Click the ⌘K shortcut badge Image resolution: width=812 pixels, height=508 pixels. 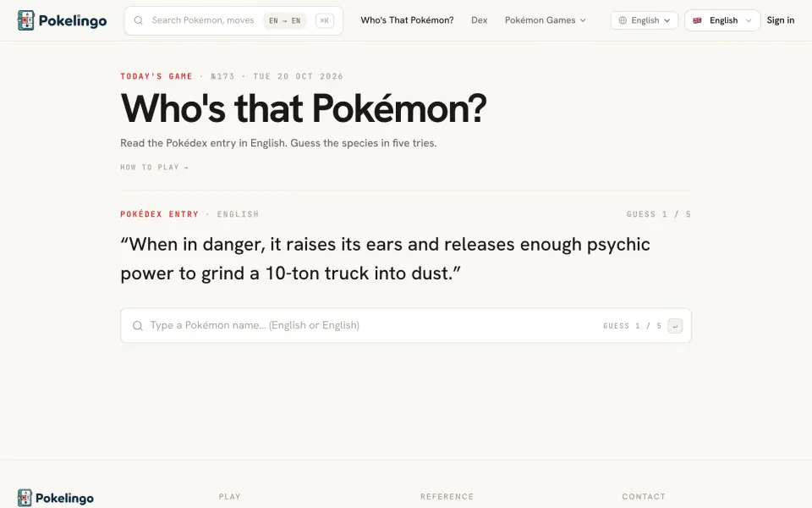pos(325,20)
